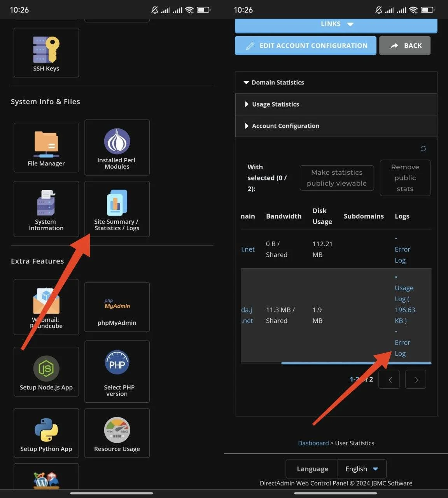This screenshot has height=498, width=448.
Task: Click the Dashboard breadcrumb link
Action: point(313,443)
